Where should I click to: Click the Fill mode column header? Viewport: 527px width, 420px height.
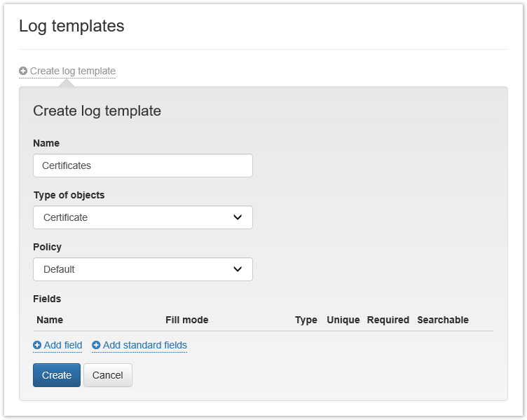coord(187,320)
